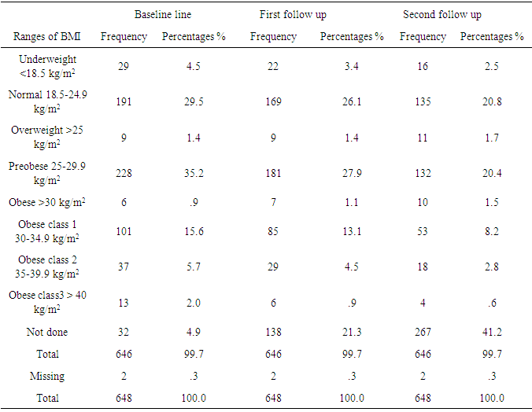Select the Preobese 25-29.9 row label
Viewport: 532px width, 412px height.
(47, 172)
